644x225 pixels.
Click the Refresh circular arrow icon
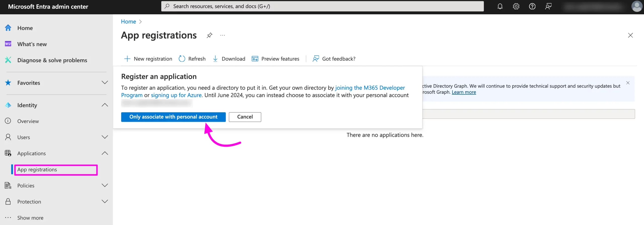pos(182,59)
